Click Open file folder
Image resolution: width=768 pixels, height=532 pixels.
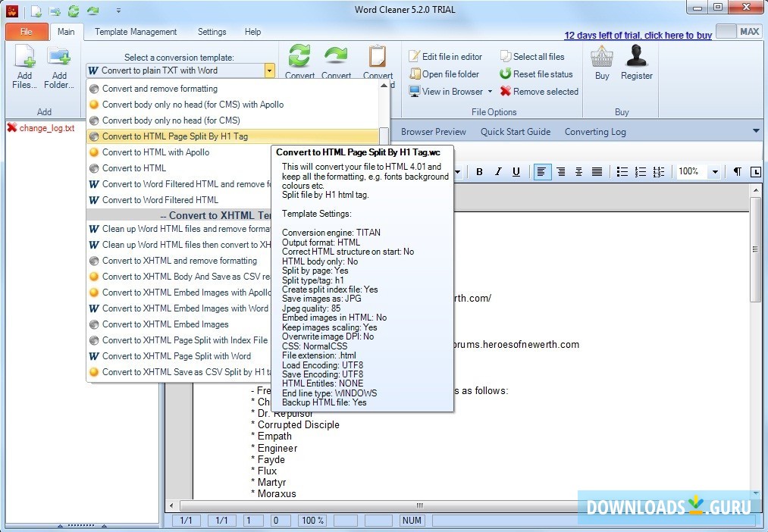click(x=444, y=74)
